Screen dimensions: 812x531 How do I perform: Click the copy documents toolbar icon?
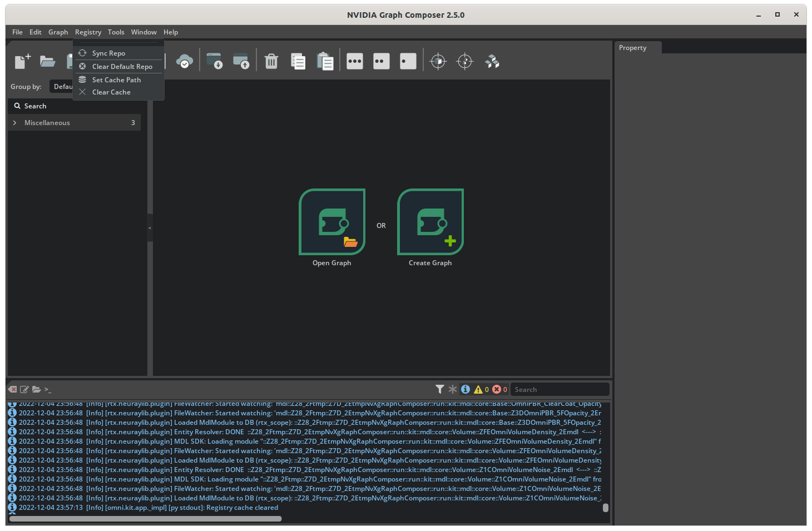coord(298,61)
